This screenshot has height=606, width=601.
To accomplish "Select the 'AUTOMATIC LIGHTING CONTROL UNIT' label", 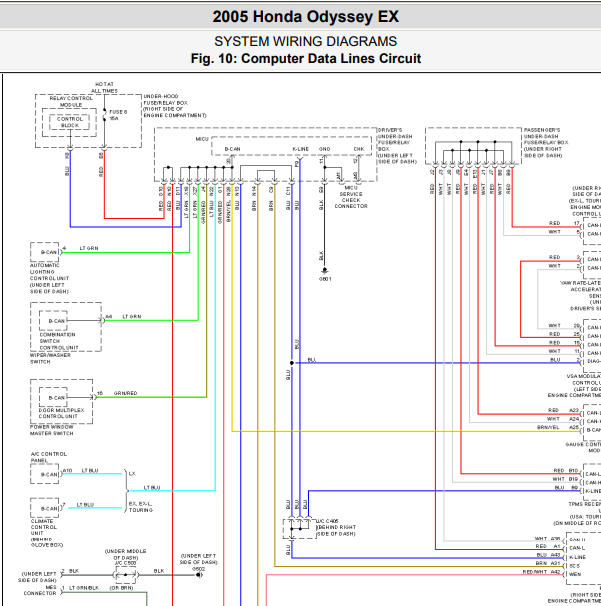I will (49, 272).
